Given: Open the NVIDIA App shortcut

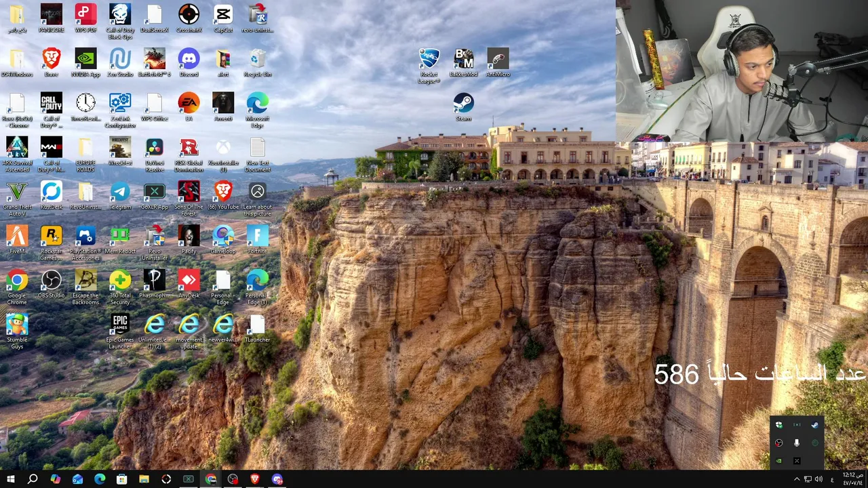Looking at the screenshot, I should (85, 62).
